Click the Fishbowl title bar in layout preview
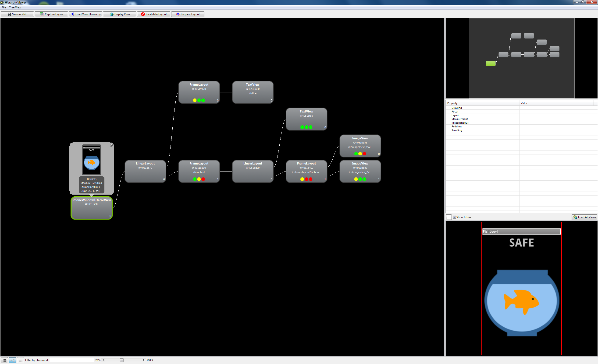This screenshot has width=598, height=364. coord(521,232)
